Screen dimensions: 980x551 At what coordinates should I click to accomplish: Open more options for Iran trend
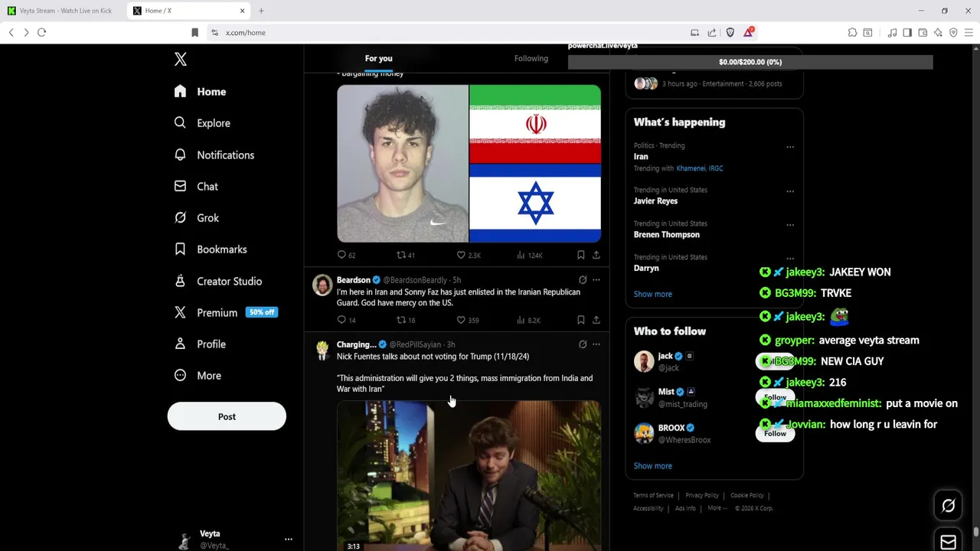click(790, 146)
